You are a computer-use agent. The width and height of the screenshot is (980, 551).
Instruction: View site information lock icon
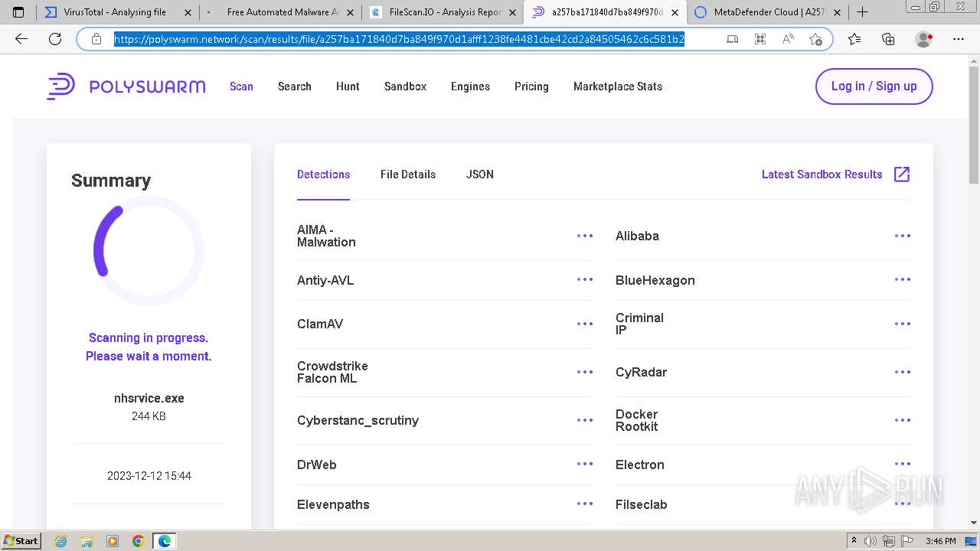click(96, 39)
